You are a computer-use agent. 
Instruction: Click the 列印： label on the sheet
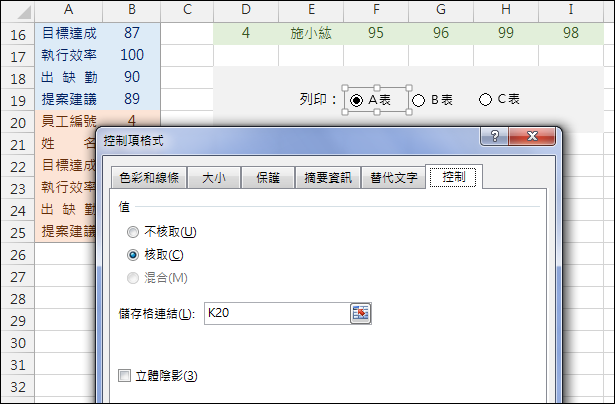tap(318, 99)
